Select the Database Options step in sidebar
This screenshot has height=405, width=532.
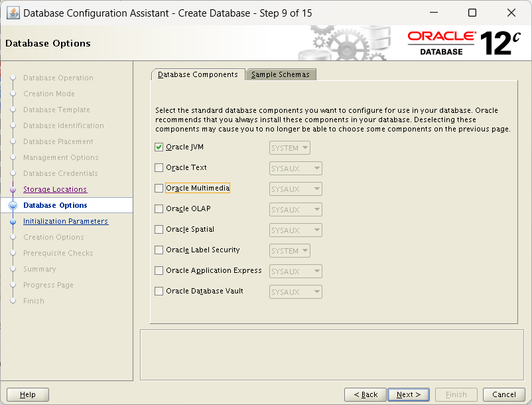(55, 205)
